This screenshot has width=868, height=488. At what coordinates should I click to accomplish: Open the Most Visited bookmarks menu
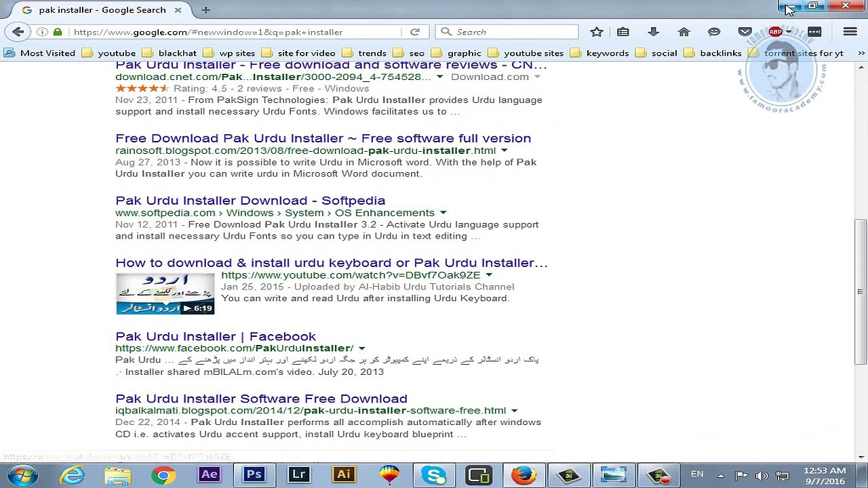coord(41,53)
